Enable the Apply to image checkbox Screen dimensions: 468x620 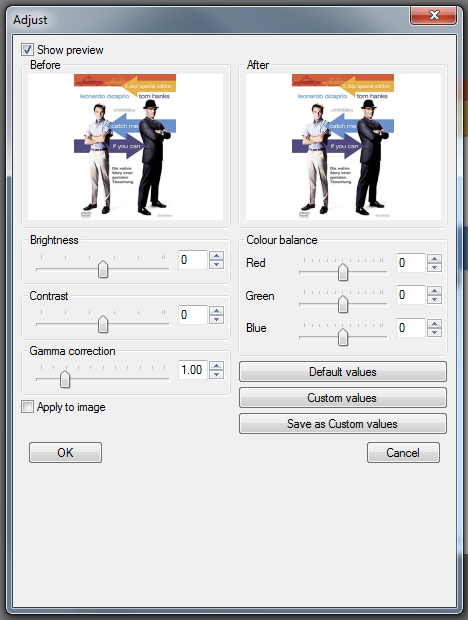pos(27,406)
